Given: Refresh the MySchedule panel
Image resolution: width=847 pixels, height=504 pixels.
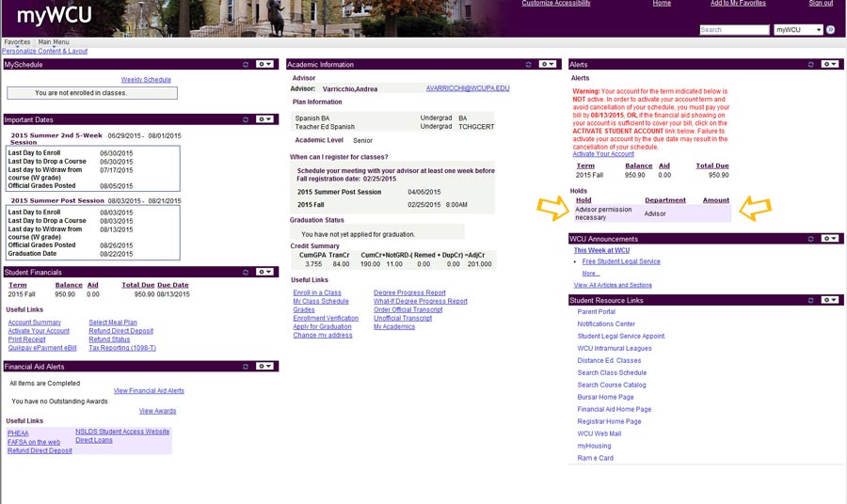Looking at the screenshot, I should point(246,64).
